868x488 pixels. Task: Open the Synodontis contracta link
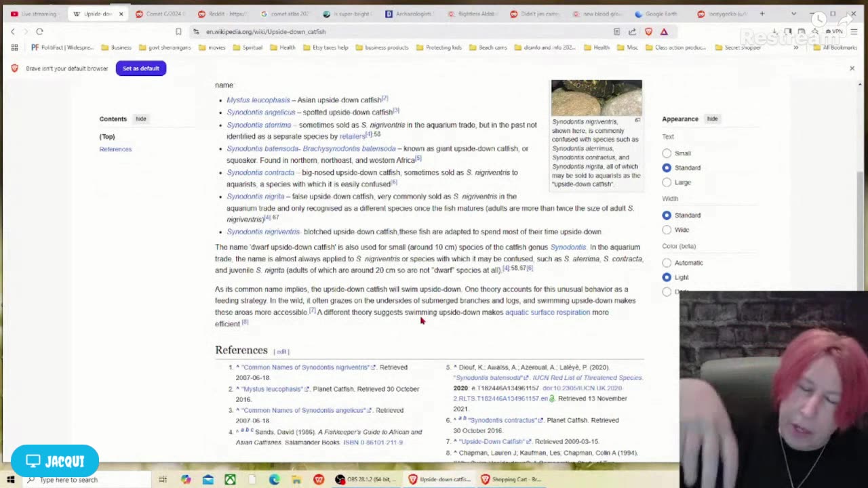pos(260,172)
